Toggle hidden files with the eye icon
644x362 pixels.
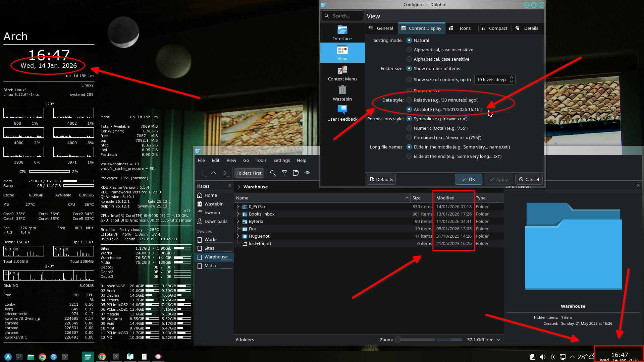tap(307, 173)
